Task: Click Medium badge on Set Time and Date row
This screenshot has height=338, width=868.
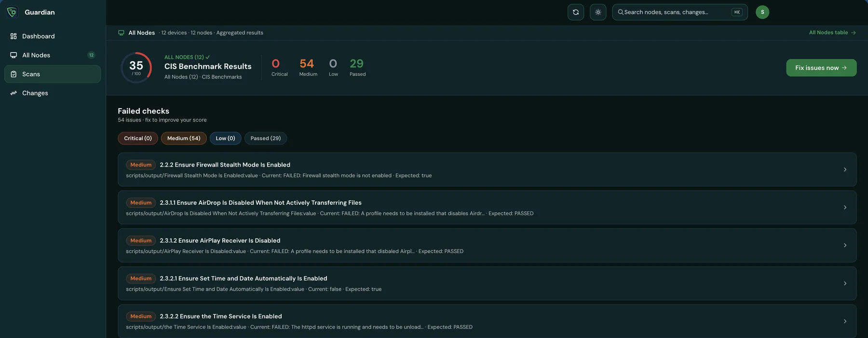Action: [x=141, y=279]
